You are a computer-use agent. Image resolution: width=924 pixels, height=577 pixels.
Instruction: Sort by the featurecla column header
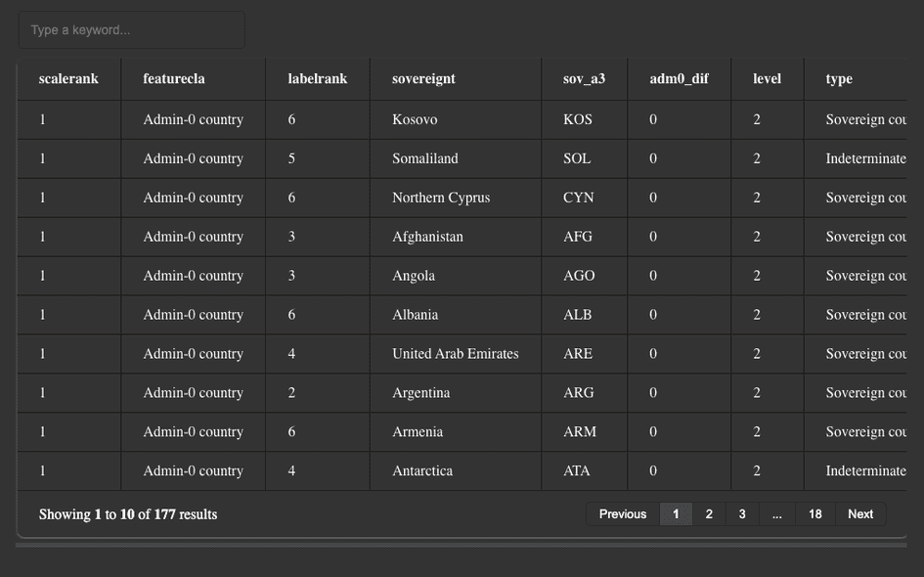[x=174, y=78]
